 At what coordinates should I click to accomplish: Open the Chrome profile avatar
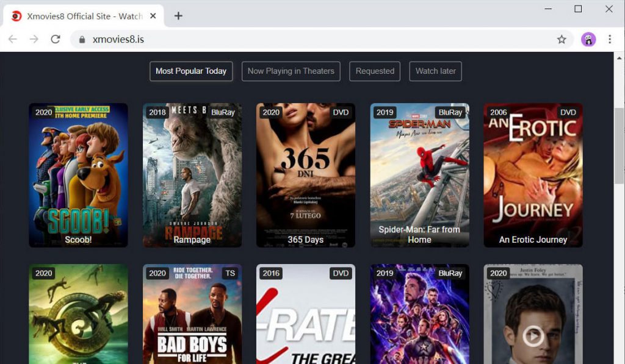[x=588, y=39]
